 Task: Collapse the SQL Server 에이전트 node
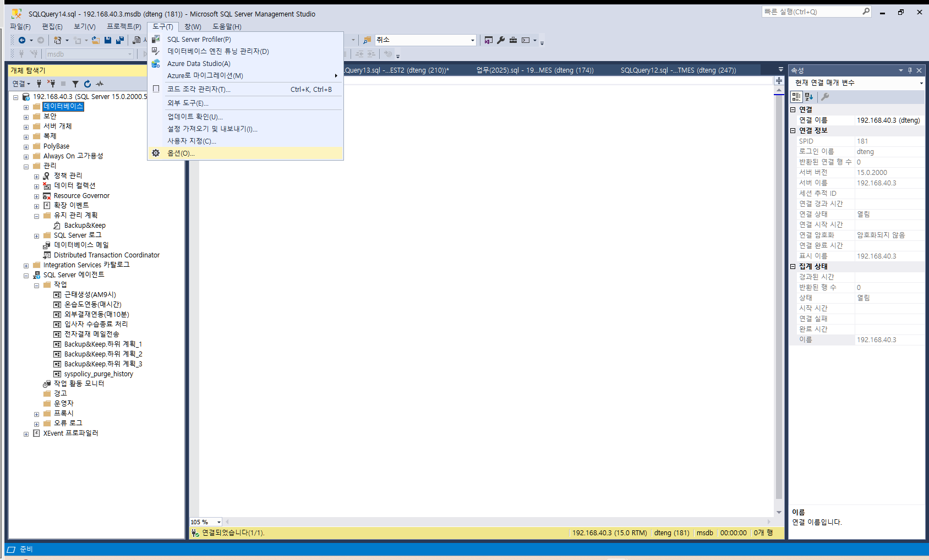point(26,275)
